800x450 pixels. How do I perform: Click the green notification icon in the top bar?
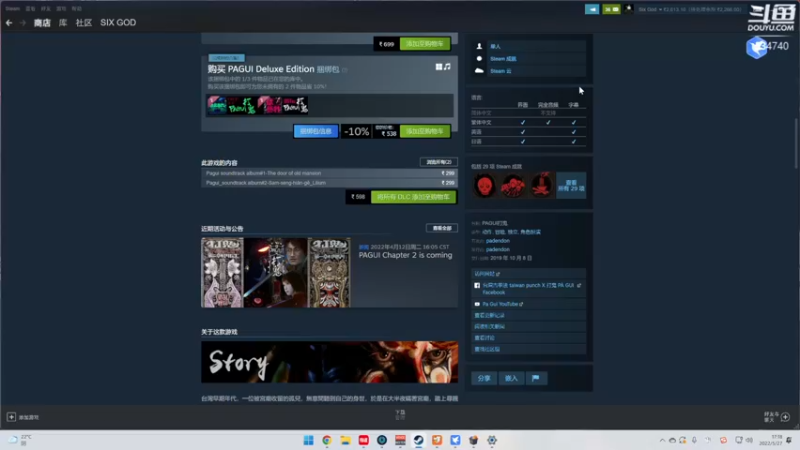click(611, 9)
